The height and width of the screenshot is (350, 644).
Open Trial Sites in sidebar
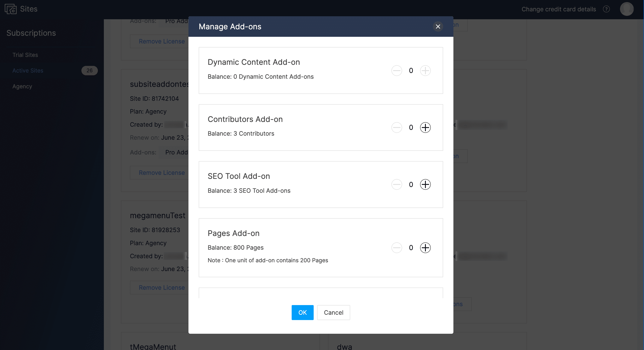[x=25, y=55]
